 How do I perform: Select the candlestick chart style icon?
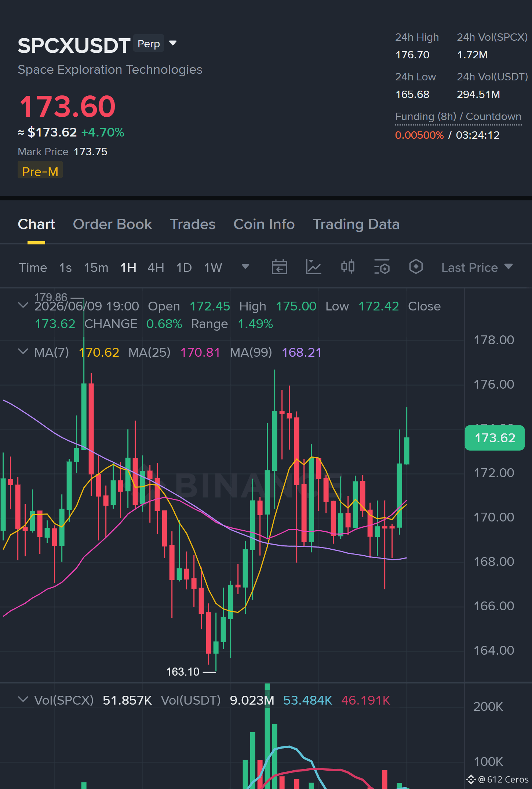[347, 267]
